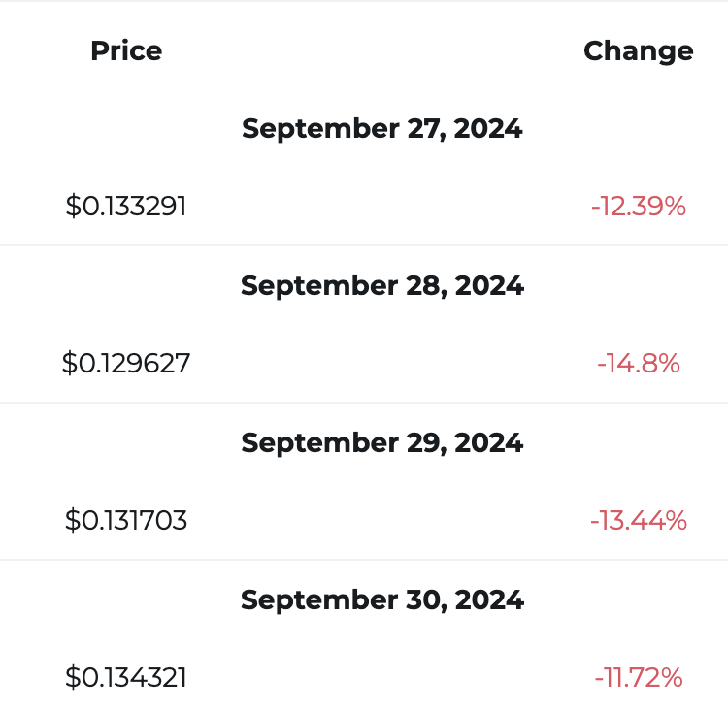Select the September 29, 2024 date heading
The image size is (728, 712).
click(x=382, y=443)
